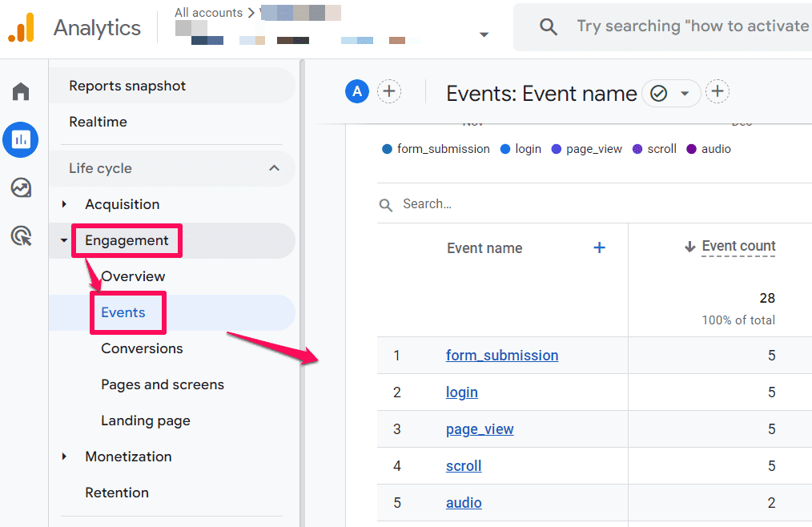Screen dimensions: 812x527
Task: Open the account property selector dropdown arrow
Action: [x=483, y=34]
